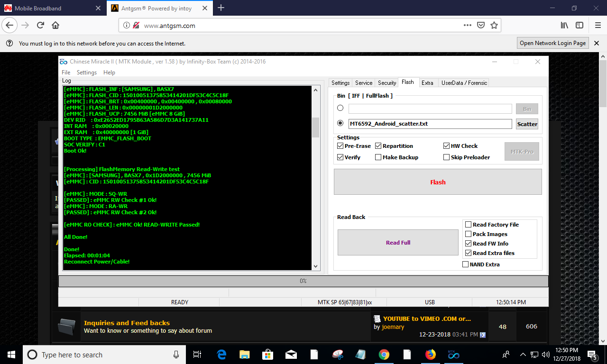This screenshot has width=607, height=364.
Task: Check the Pack Images option
Action: point(469,234)
